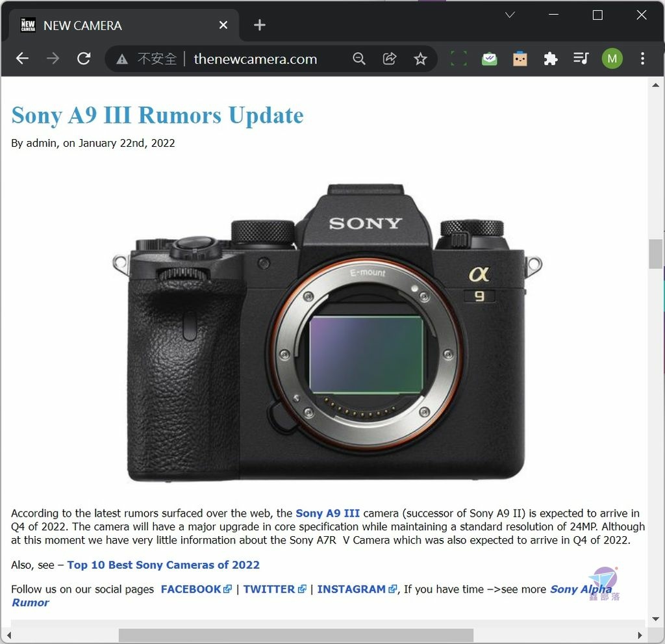Go back to the previous page
This screenshot has height=644, width=665.
(22, 58)
